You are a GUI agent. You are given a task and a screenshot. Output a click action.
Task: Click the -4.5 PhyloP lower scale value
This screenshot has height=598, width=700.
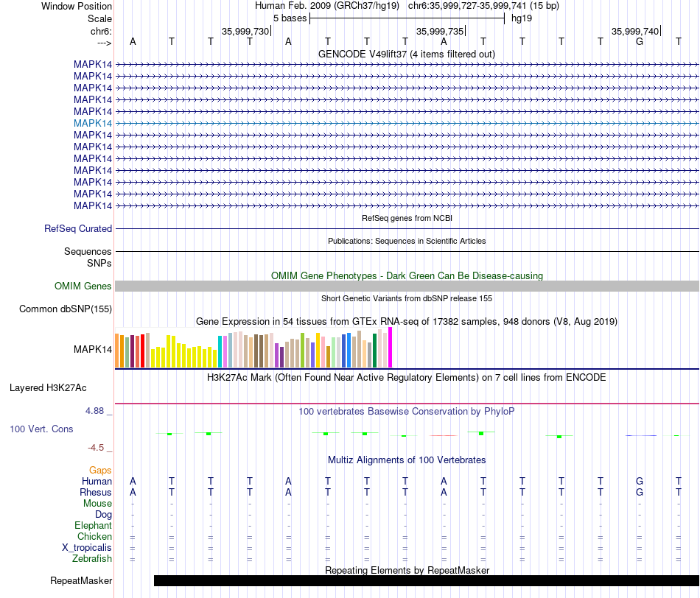pyautogui.click(x=96, y=448)
